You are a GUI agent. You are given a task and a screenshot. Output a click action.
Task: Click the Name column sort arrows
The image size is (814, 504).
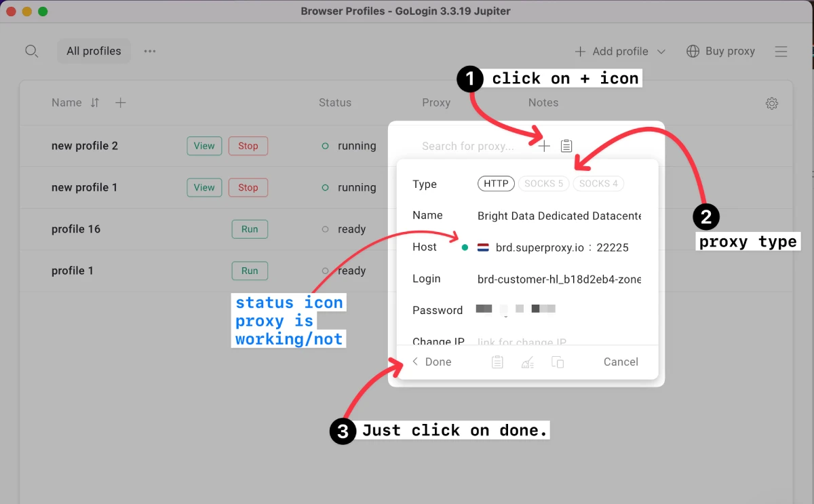[94, 102]
